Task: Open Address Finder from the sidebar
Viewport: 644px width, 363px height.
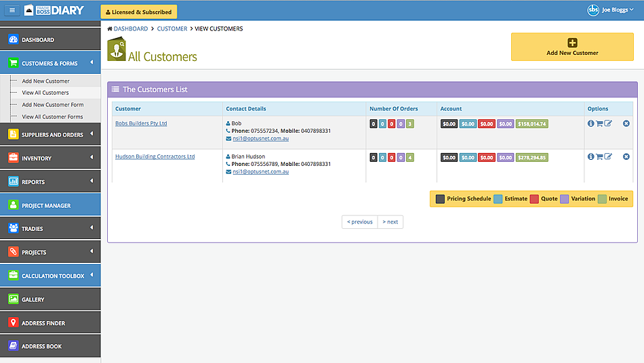Action: tap(50, 323)
